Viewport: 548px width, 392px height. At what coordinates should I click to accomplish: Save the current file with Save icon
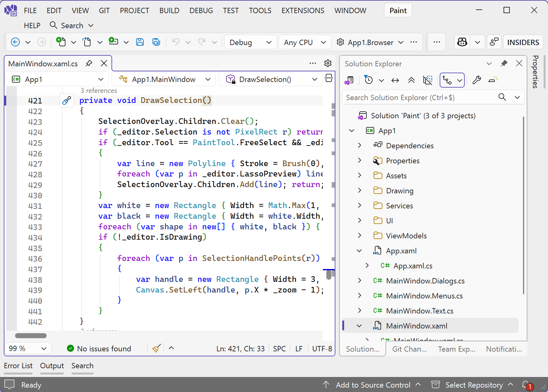pyautogui.click(x=140, y=42)
